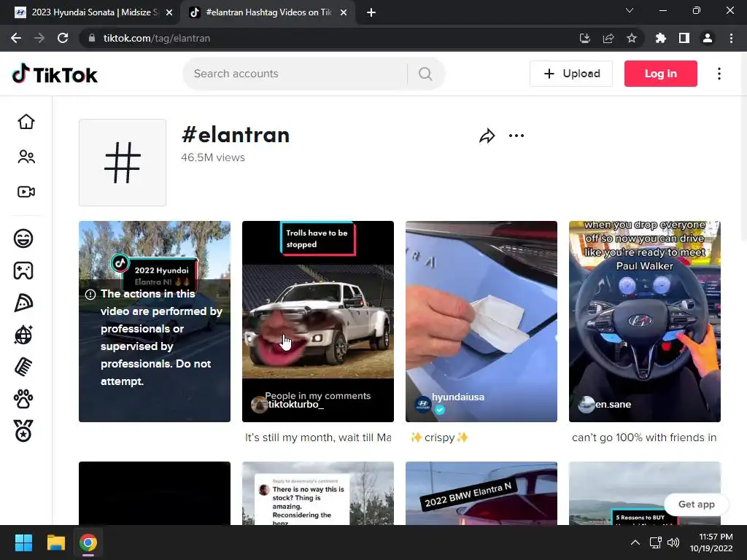Go back with the browser back arrow
Image resolution: width=747 pixels, height=560 pixels.
click(x=16, y=38)
